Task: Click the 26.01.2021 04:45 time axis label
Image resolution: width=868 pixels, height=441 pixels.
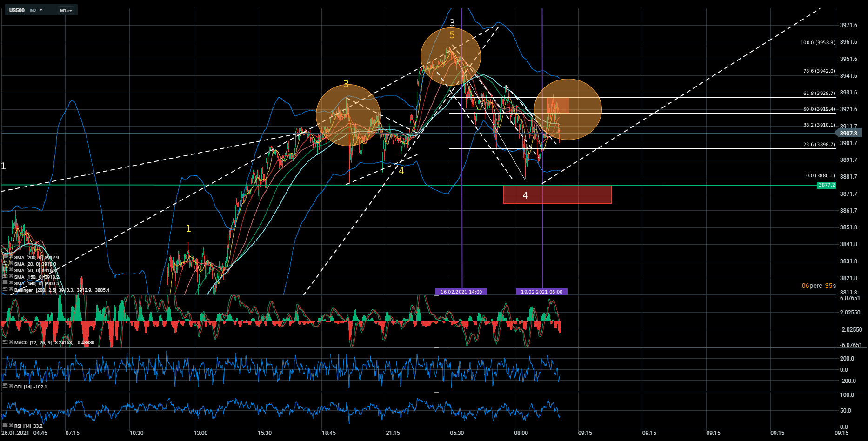Action: coord(25,433)
